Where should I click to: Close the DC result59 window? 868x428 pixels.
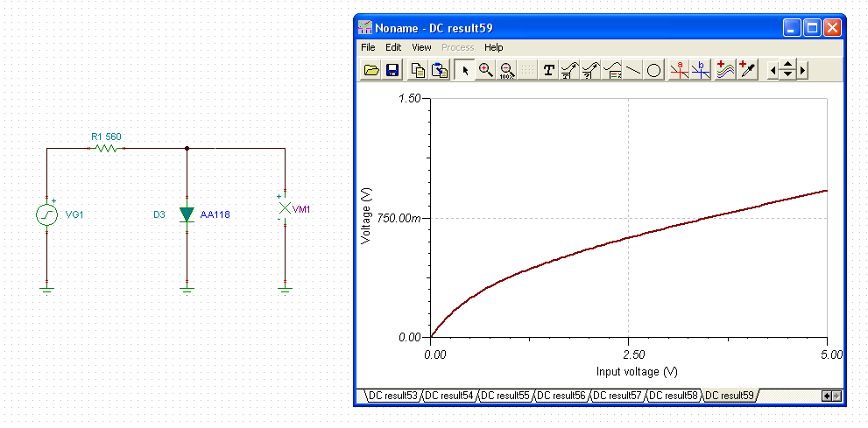click(833, 28)
